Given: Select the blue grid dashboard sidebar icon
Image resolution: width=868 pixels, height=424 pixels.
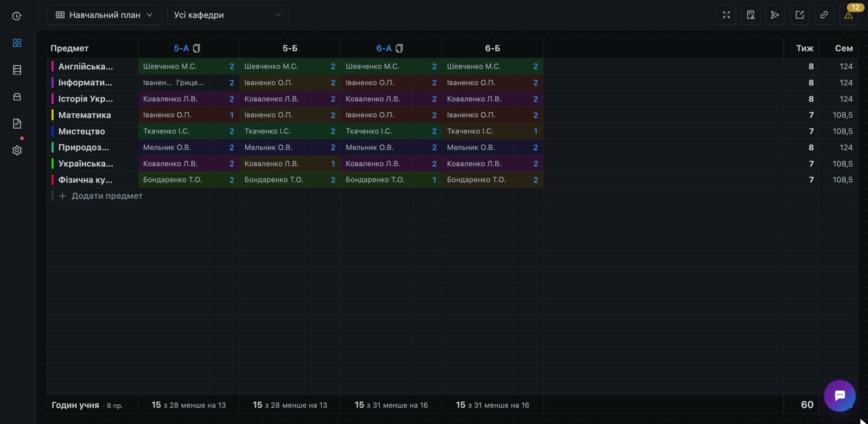Looking at the screenshot, I should coord(17,43).
